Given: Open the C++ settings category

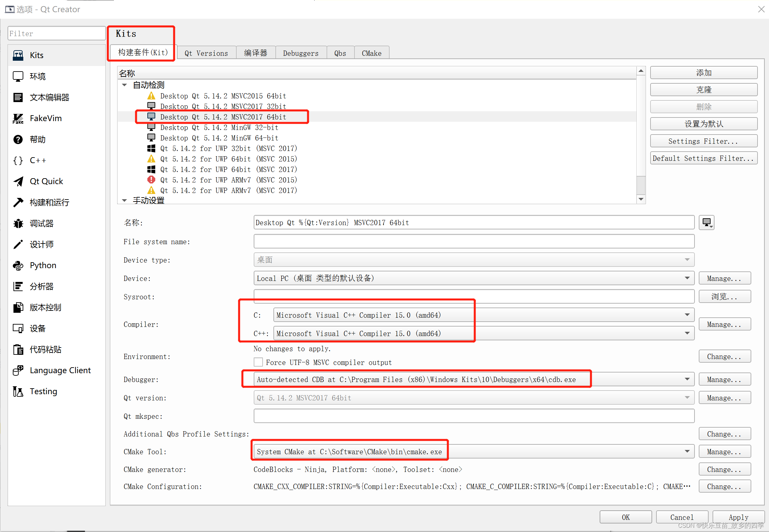Looking at the screenshot, I should pos(57,160).
